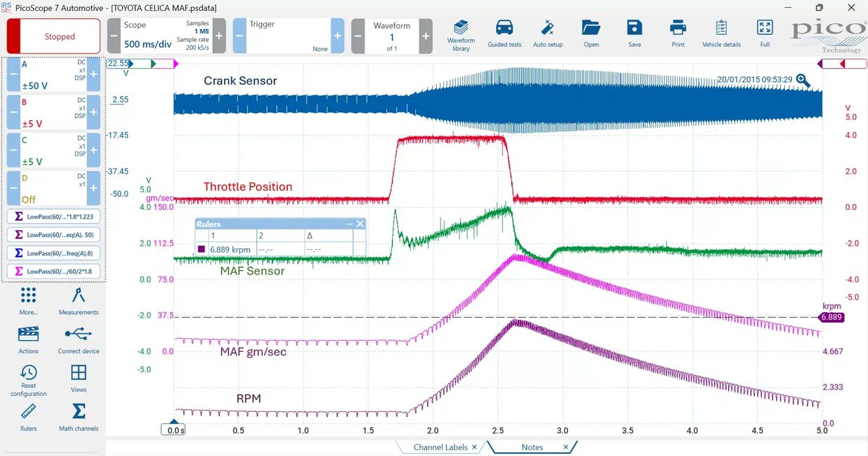Switch to the Channel Labels tab
Viewport: 868px width, 456px height.
[x=440, y=447]
